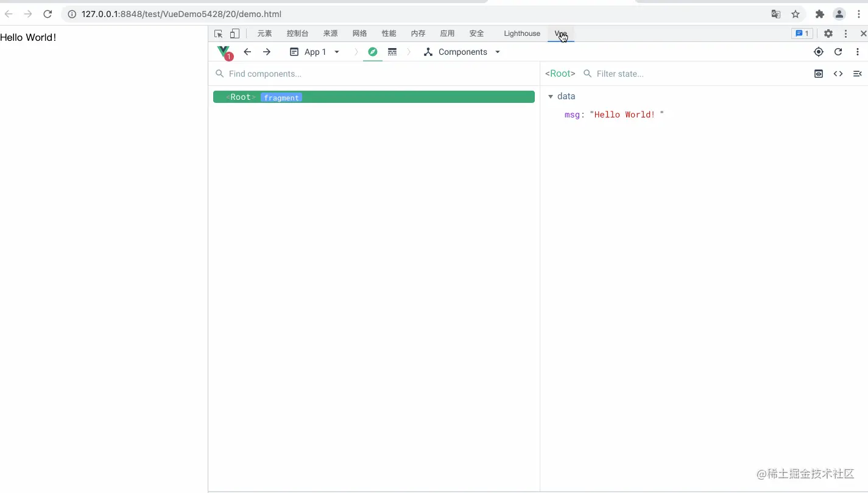Click the console messages badge

click(802, 33)
